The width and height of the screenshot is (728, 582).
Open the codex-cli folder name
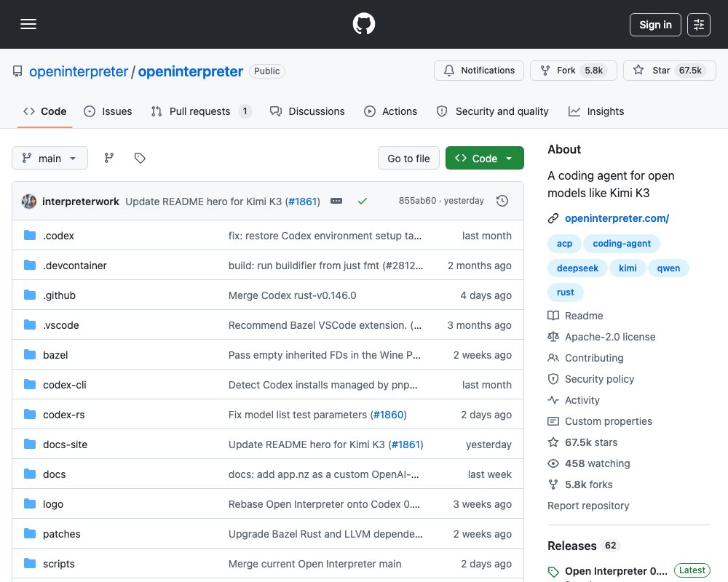pyautogui.click(x=65, y=385)
